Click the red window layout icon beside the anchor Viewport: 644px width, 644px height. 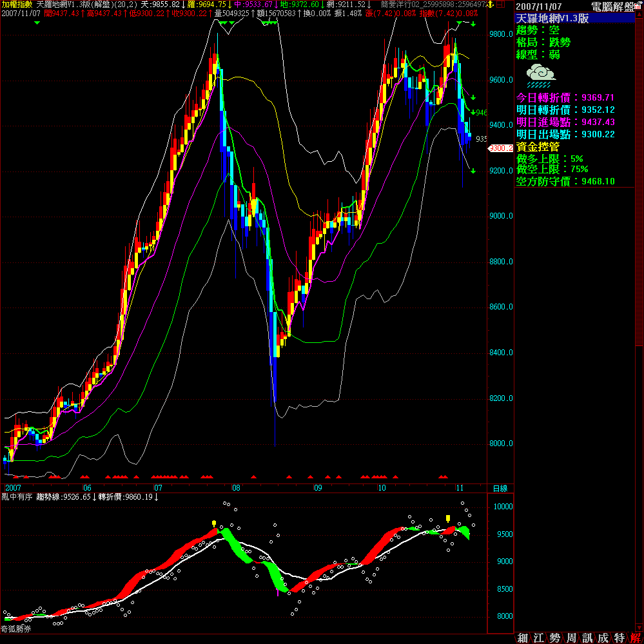[502, 5]
